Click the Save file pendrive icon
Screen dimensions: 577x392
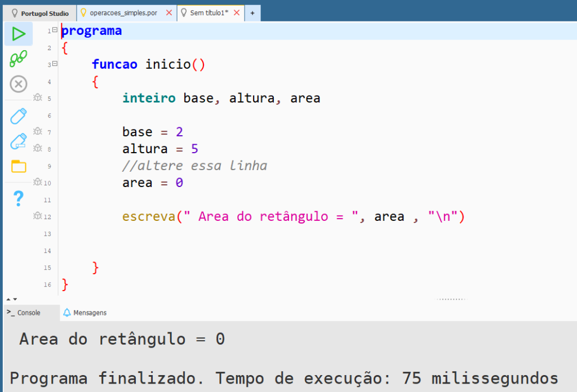tap(19, 116)
